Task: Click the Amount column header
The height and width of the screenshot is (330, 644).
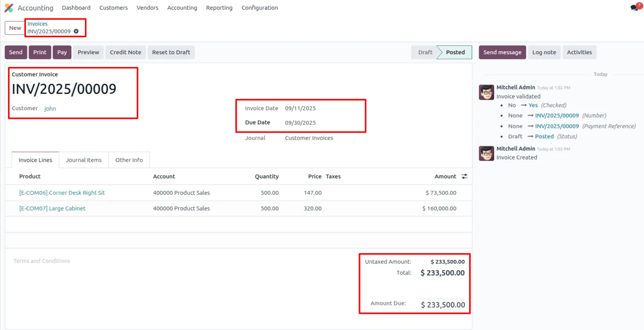Action: [445, 177]
